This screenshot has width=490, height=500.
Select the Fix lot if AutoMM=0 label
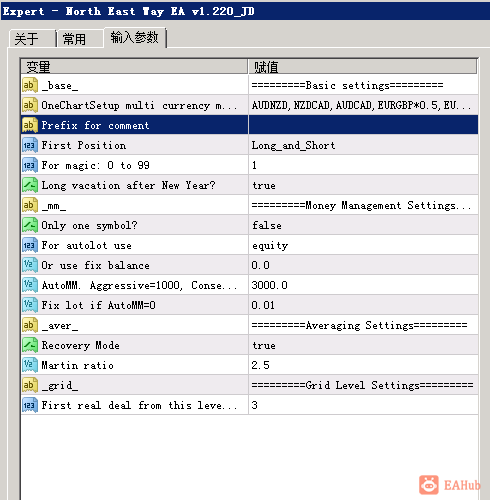click(x=98, y=305)
